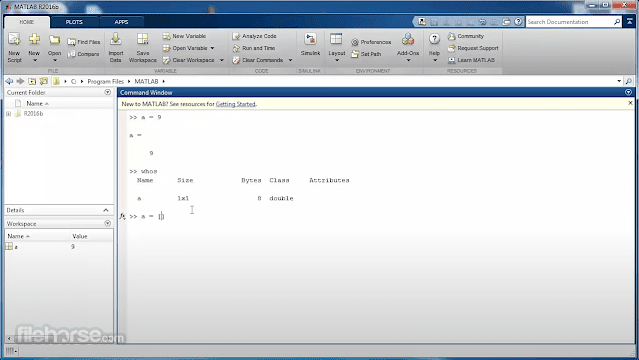The width and height of the screenshot is (639, 360).
Task: Select MATLAB in address path
Action: 146,82
